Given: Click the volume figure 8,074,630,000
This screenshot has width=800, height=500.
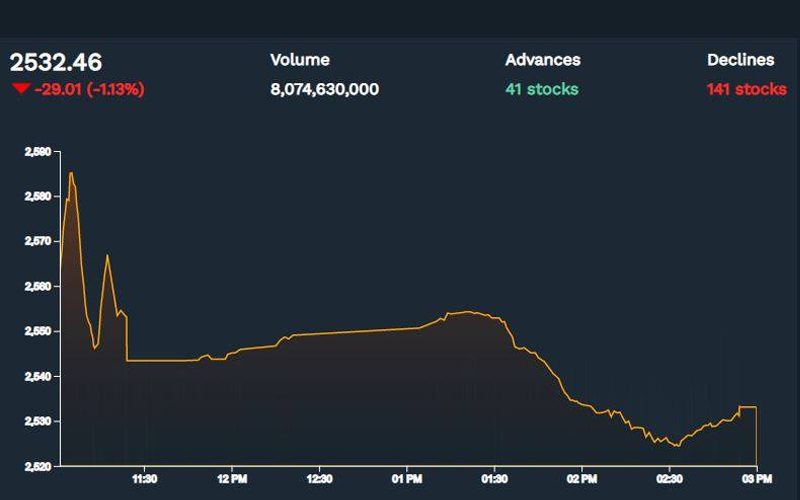Looking at the screenshot, I should (x=324, y=90).
